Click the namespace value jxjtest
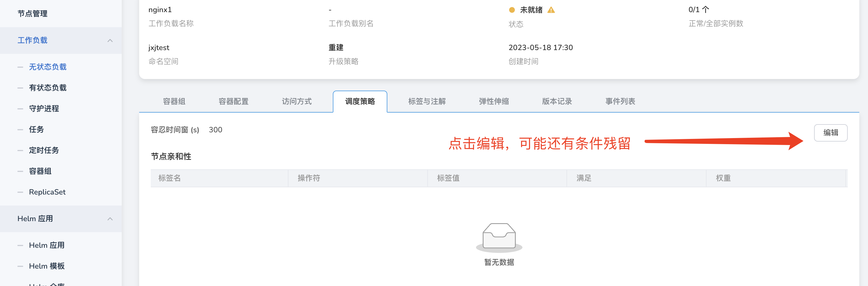This screenshot has height=286, width=868. pyautogui.click(x=159, y=48)
